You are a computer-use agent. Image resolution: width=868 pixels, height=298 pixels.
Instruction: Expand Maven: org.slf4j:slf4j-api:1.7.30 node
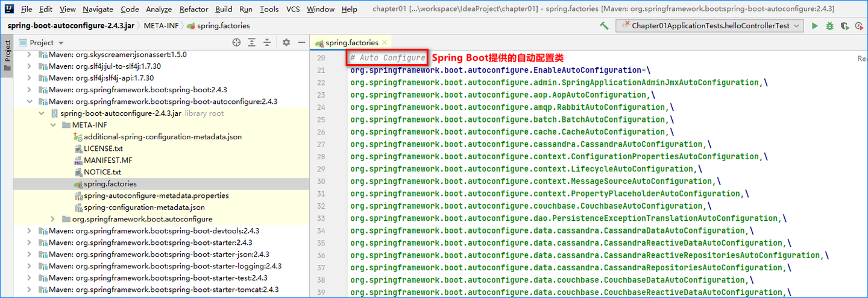pyautogui.click(x=29, y=78)
